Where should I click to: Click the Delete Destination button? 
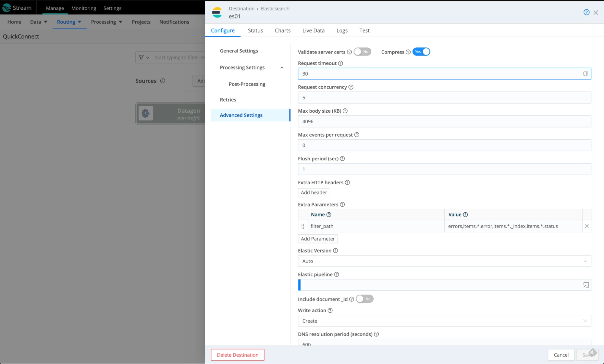pyautogui.click(x=237, y=355)
